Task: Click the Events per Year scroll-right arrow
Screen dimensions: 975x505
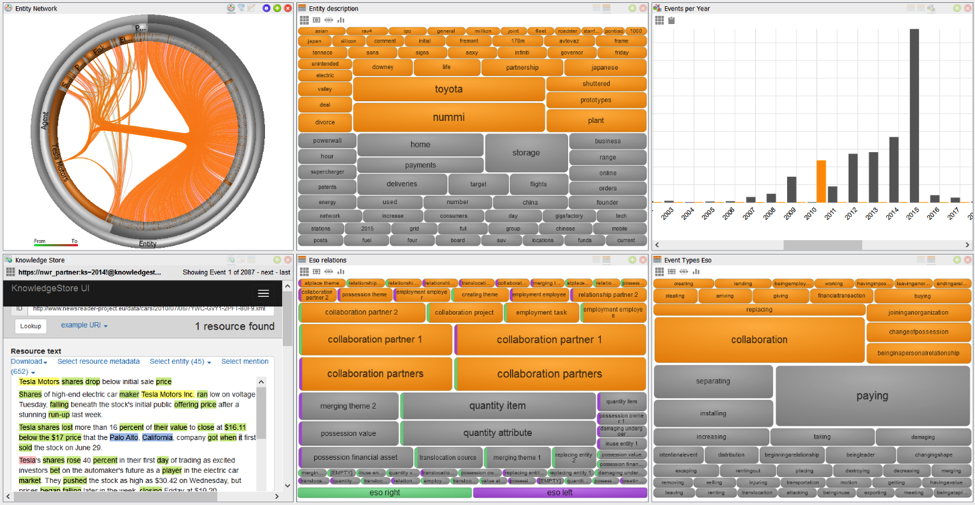Action: point(968,245)
